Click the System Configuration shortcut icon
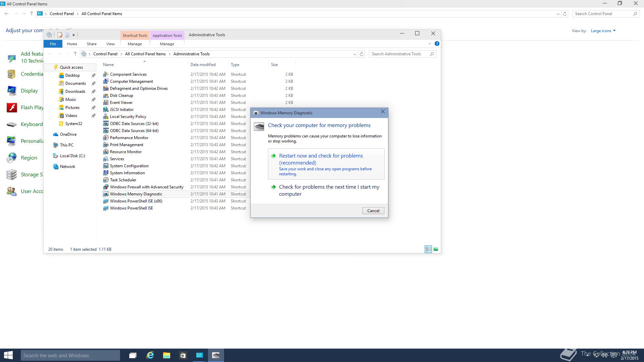Image resolution: width=644 pixels, height=362 pixels. tap(106, 166)
